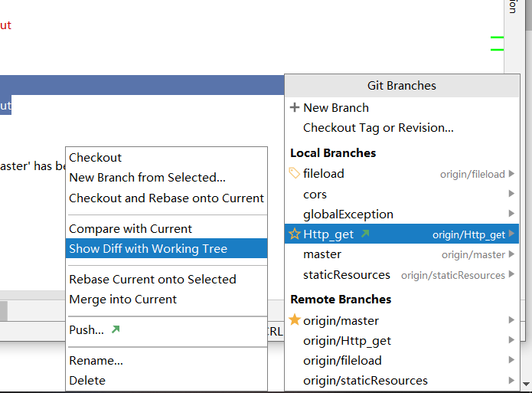
Task: Choose Rename... in the context menu
Action: click(166, 360)
